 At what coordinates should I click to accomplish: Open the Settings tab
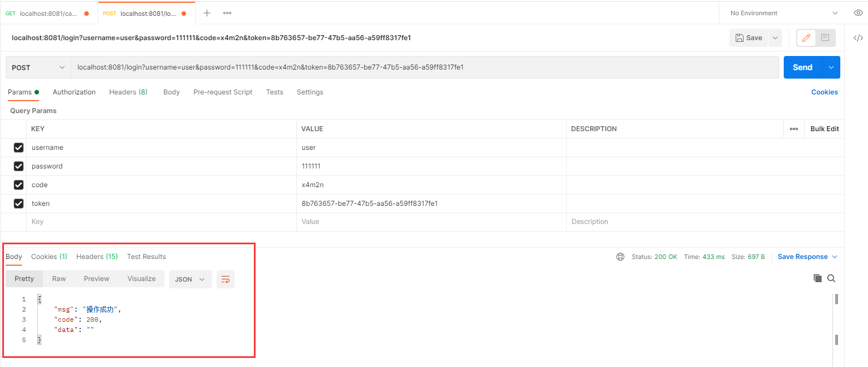310,92
